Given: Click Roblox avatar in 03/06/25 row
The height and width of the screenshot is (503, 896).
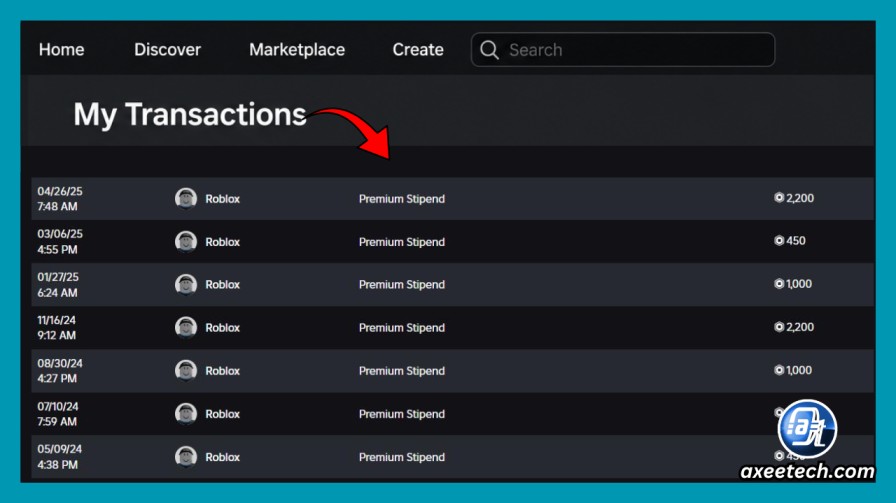Looking at the screenshot, I should [x=186, y=242].
